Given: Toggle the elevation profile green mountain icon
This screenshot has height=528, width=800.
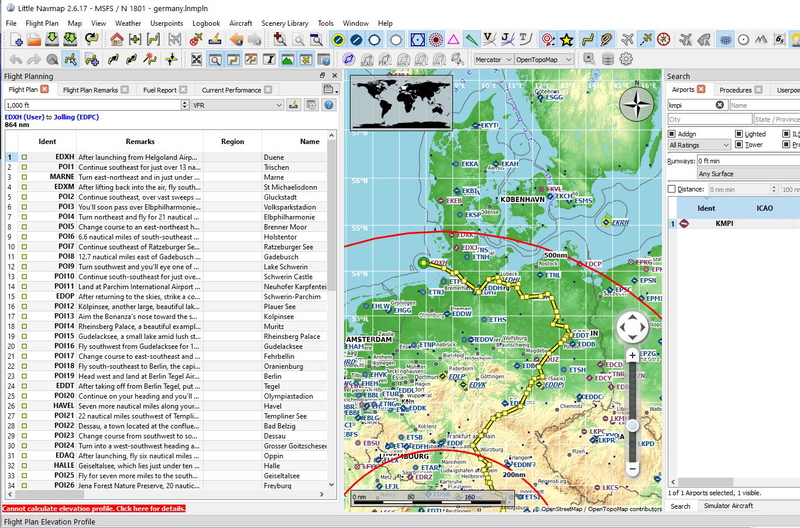Looking at the screenshot, I should click(x=287, y=59).
